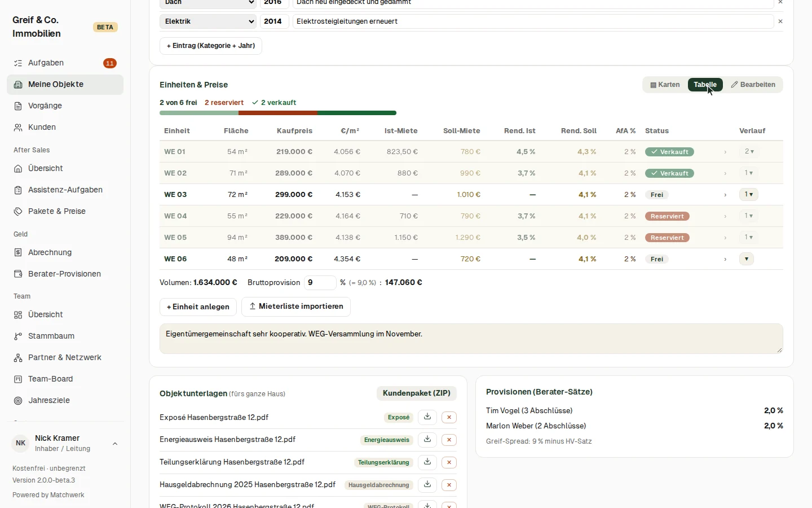The height and width of the screenshot is (508, 812).
Task: Open Assistenz-Aufgaben in the sidebar
Action: 65,190
